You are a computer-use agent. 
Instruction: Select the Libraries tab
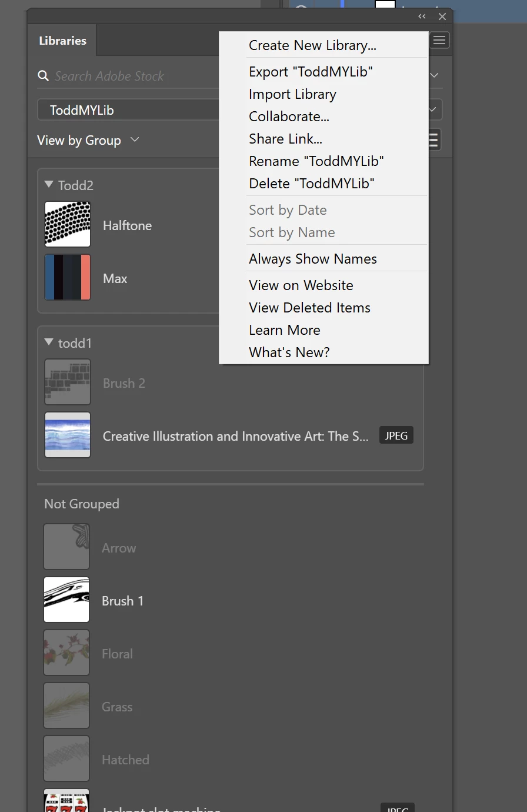click(x=62, y=41)
